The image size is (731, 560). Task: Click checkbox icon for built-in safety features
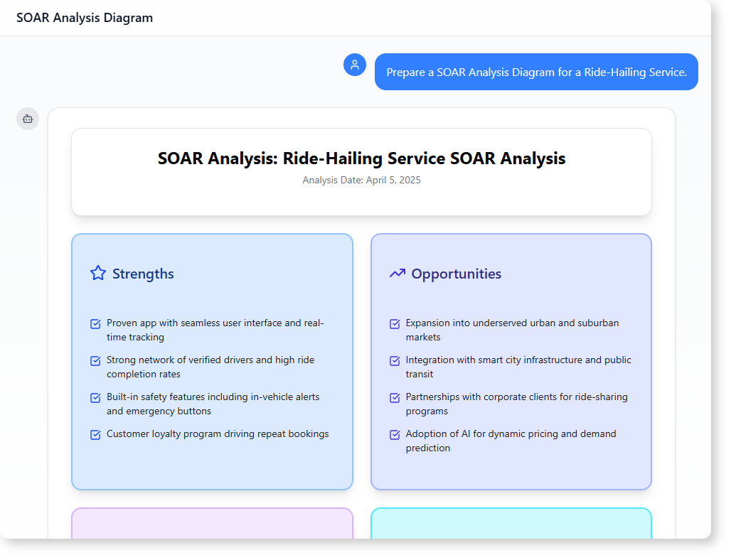[95, 397]
